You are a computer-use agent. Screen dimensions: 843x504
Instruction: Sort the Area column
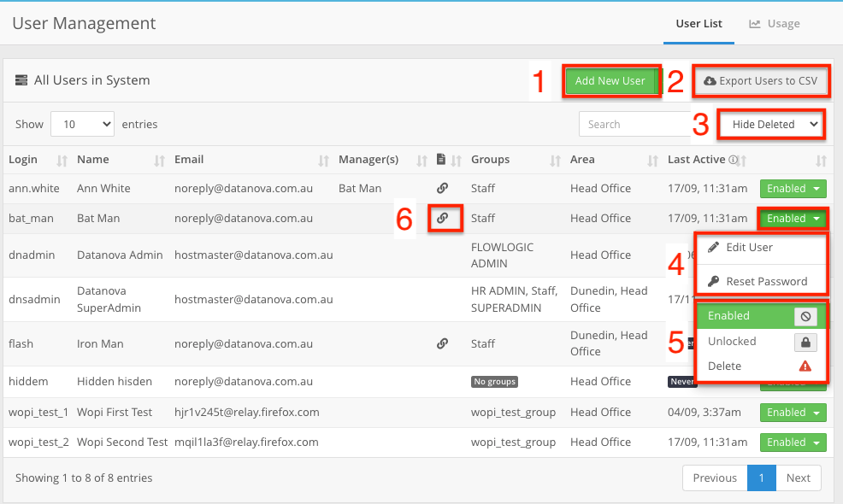(x=652, y=161)
